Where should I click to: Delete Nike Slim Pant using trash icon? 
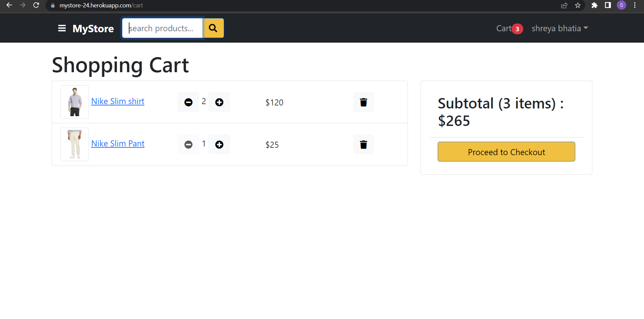click(x=363, y=144)
